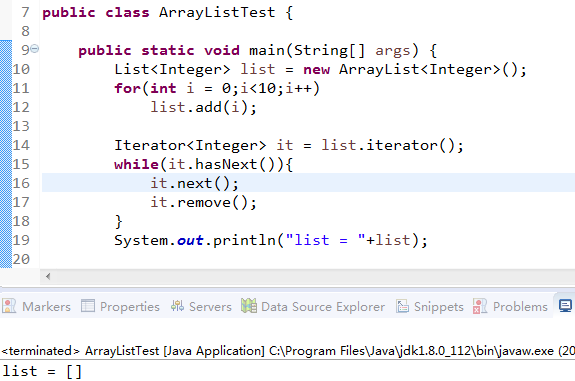Click the 'while' keyword on line 15

click(x=136, y=164)
